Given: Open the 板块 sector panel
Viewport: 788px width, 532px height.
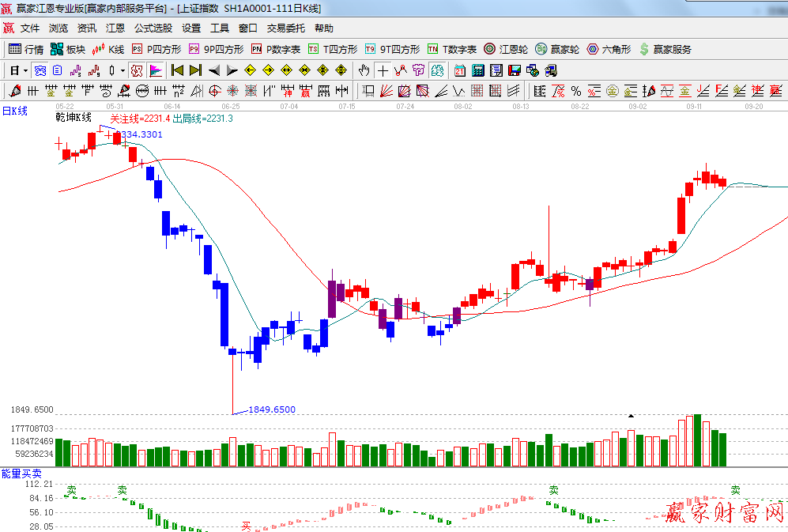Looking at the screenshot, I should (68, 49).
